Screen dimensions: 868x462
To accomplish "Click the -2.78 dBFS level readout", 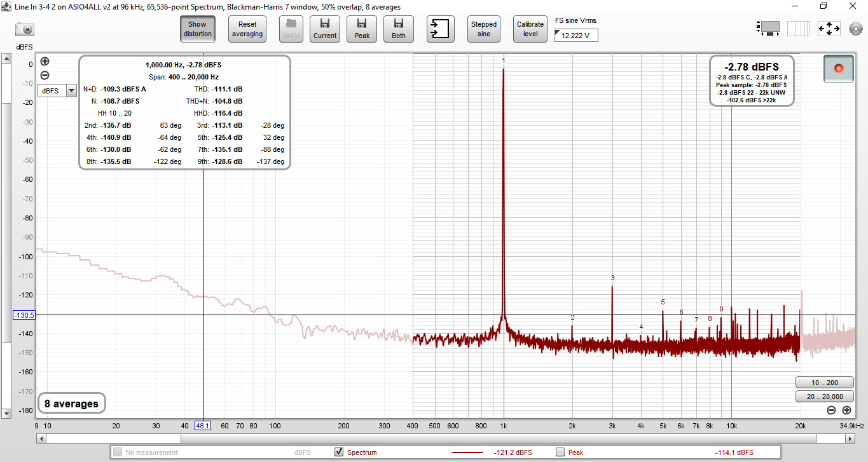I will pyautogui.click(x=751, y=67).
